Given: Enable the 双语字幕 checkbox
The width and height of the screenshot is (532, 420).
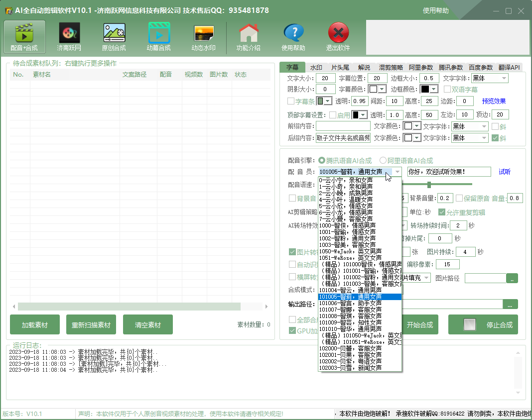Looking at the screenshot, I should 447,89.
